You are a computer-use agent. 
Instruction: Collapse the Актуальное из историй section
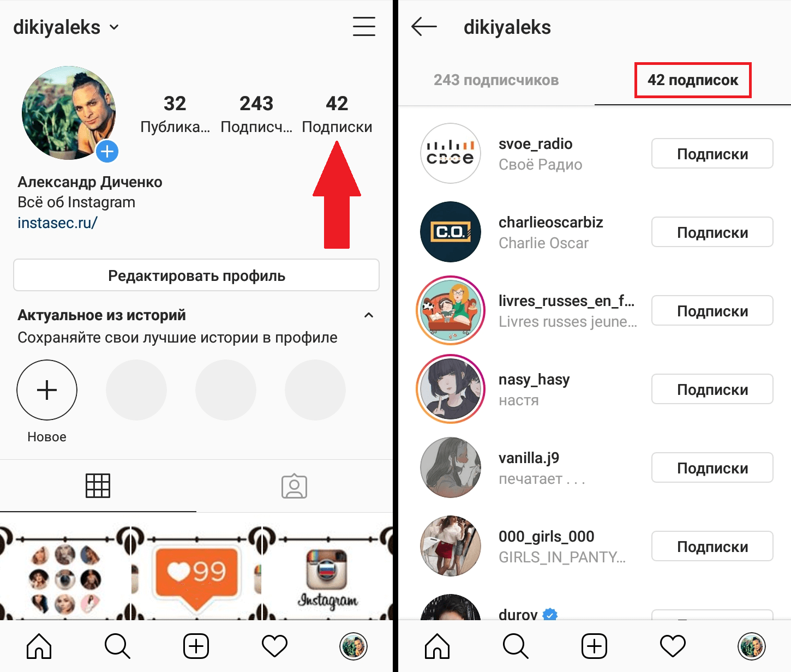(x=369, y=315)
